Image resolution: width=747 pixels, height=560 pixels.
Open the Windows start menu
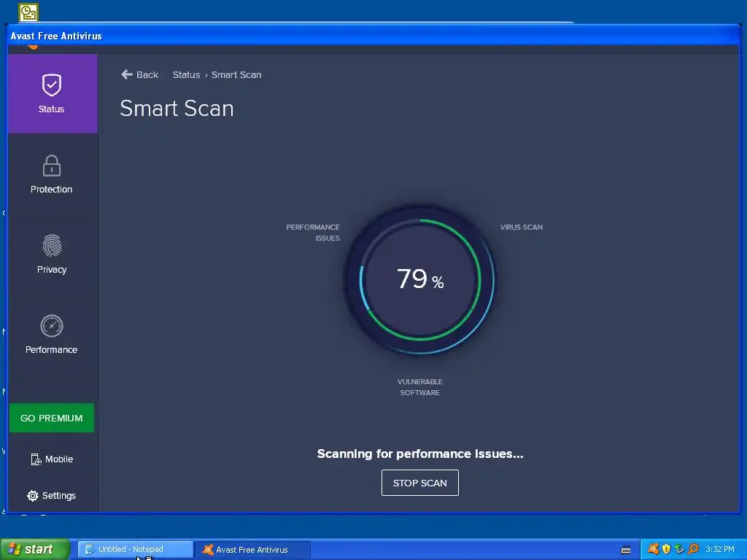[x=34, y=549]
